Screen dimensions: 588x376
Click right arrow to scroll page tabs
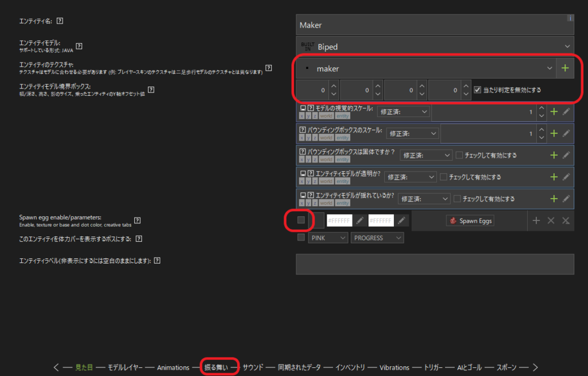point(535,367)
